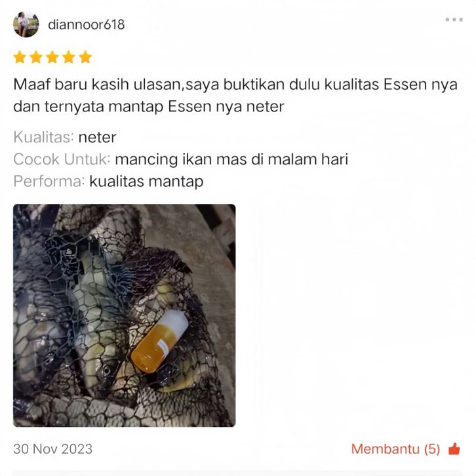Open the diannoor618 username link
476x476 pixels.
(x=86, y=25)
